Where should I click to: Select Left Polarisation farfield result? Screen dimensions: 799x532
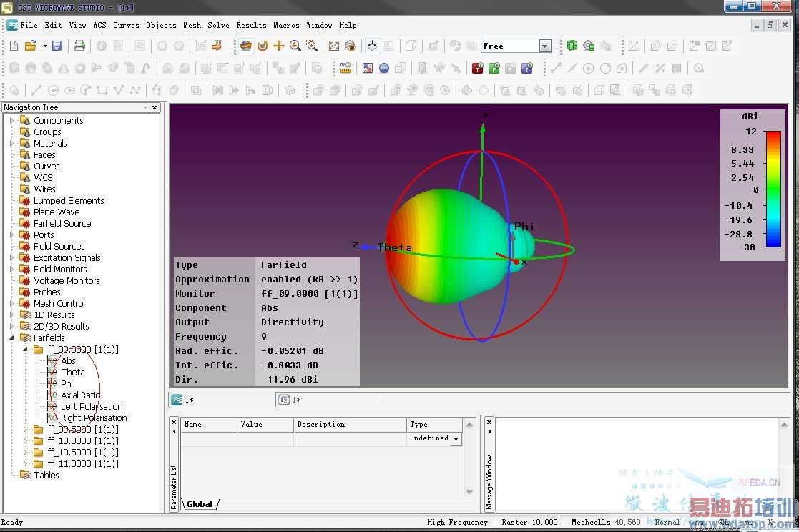point(92,407)
